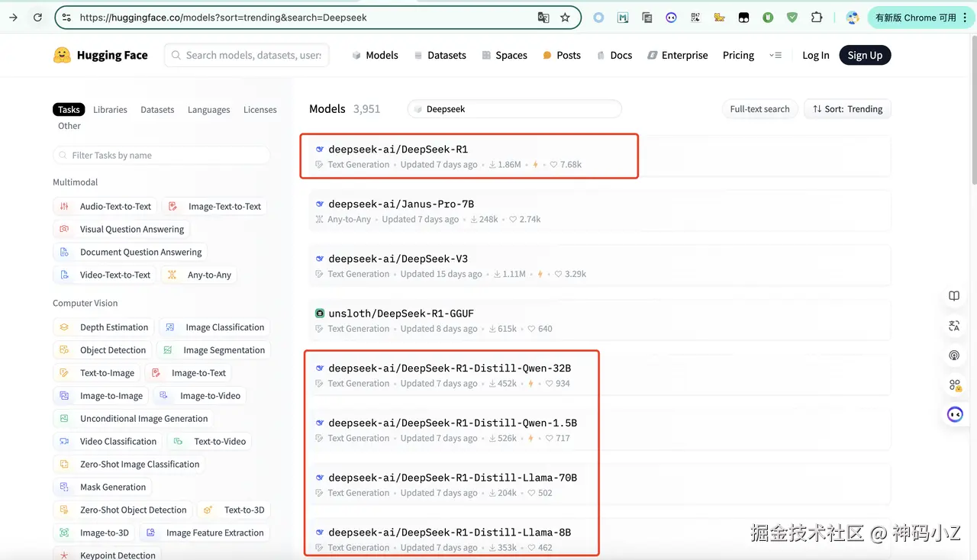Open the deepseek-ai/DeepSeek-V3 model

[x=600, y=266]
